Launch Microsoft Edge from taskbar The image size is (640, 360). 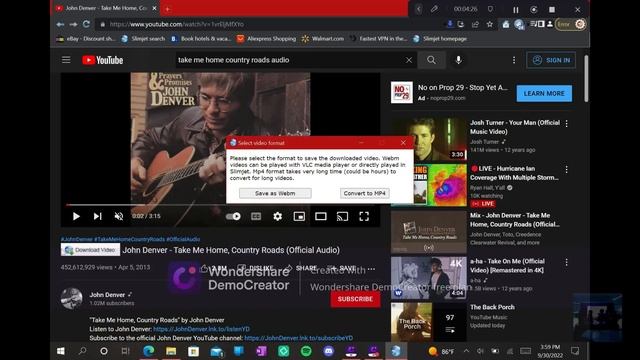[x=149, y=351]
